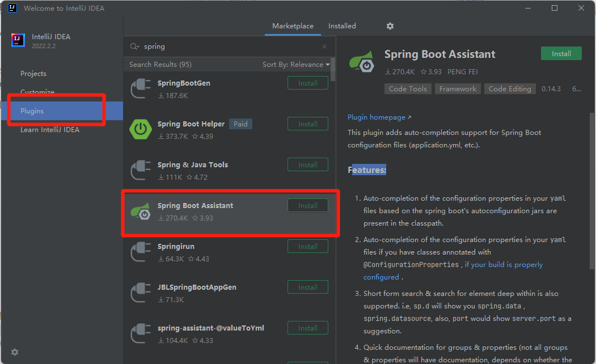Open Projects in the sidebar
This screenshot has width=596, height=364.
(33, 74)
